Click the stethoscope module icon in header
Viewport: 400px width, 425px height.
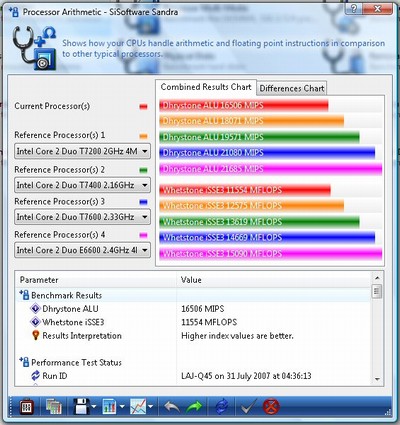34,48
